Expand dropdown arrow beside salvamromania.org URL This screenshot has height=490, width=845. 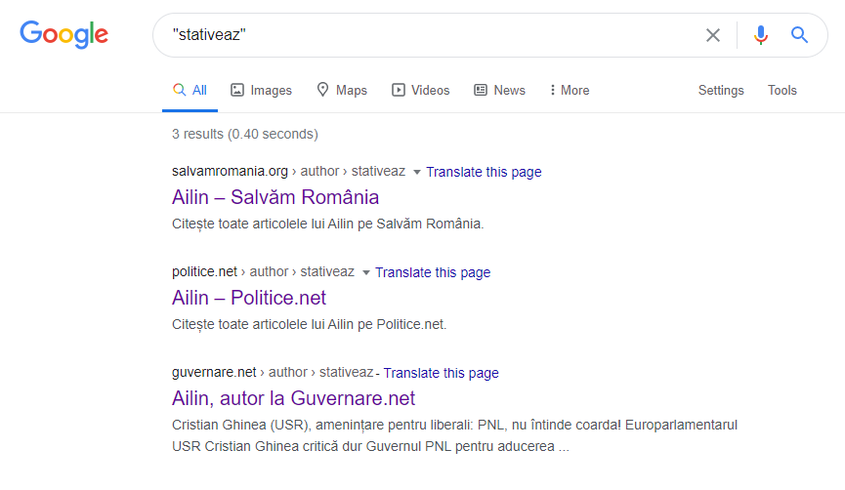(x=417, y=172)
